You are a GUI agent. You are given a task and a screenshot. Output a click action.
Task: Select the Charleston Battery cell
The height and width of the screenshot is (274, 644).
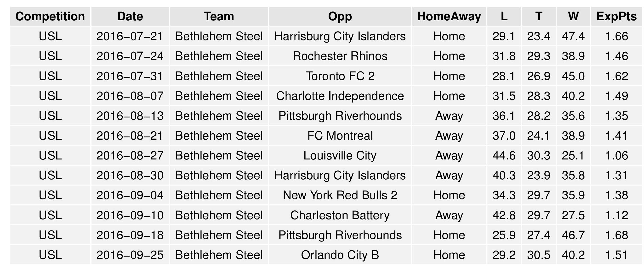point(340,215)
